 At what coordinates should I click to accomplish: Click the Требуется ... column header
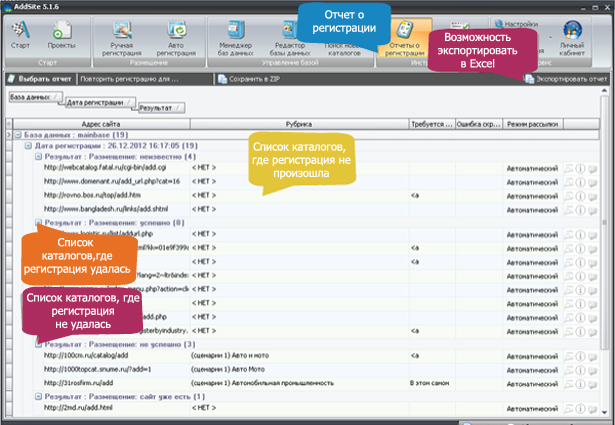[x=432, y=124]
